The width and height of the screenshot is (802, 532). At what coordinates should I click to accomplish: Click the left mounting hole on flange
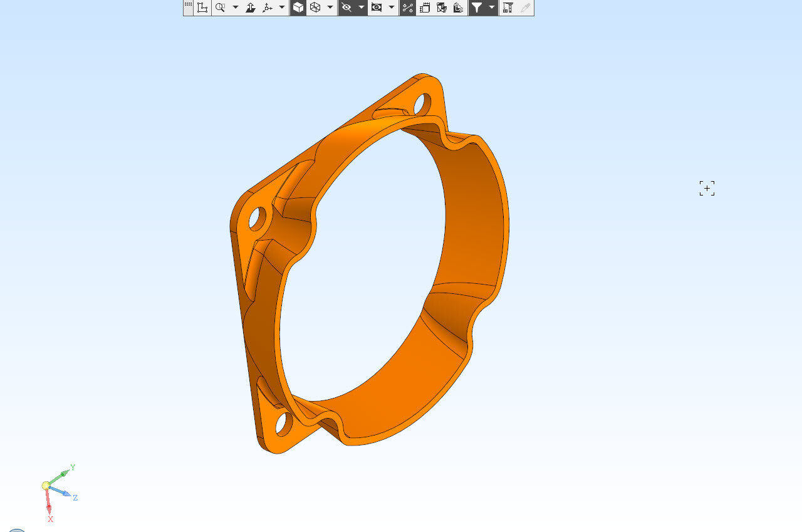[x=258, y=218]
